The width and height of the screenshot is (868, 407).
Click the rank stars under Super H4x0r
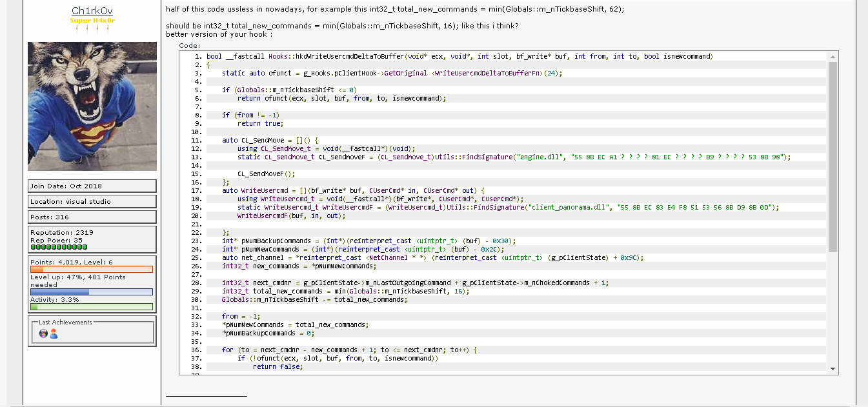click(x=91, y=29)
